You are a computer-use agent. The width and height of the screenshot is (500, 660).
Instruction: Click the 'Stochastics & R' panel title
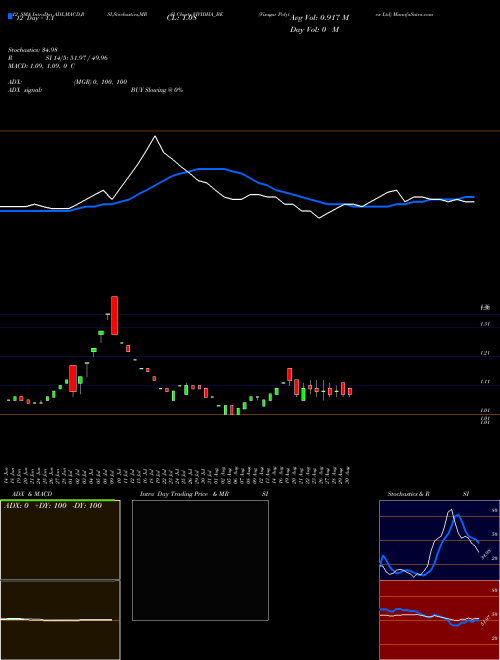click(x=409, y=494)
